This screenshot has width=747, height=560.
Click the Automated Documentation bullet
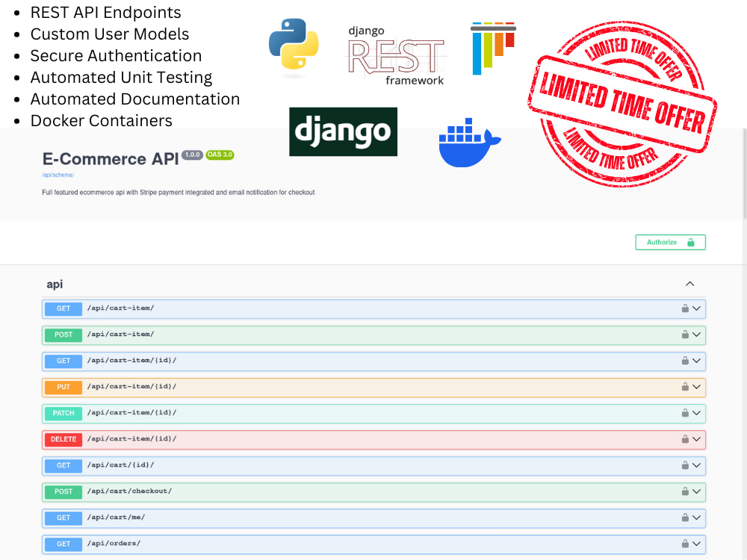click(134, 99)
